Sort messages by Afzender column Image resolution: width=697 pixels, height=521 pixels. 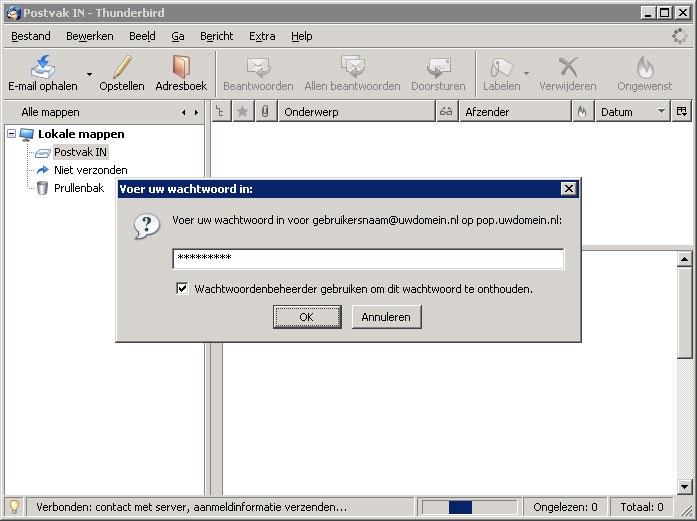(515, 112)
